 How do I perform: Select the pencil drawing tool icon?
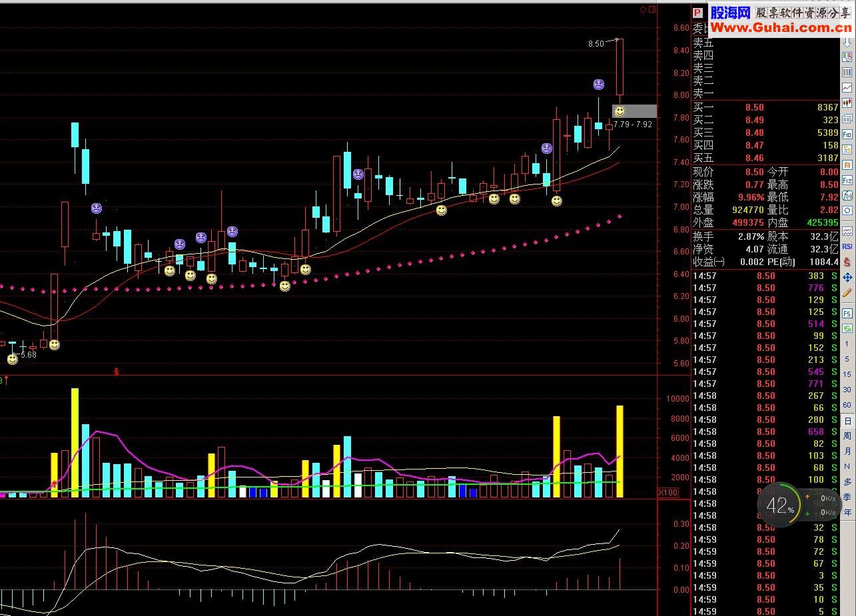[847, 292]
